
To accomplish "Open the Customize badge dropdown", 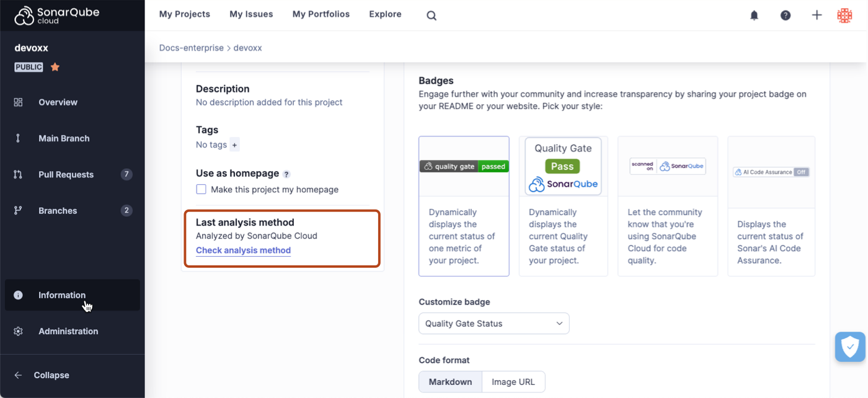I will 494,324.
